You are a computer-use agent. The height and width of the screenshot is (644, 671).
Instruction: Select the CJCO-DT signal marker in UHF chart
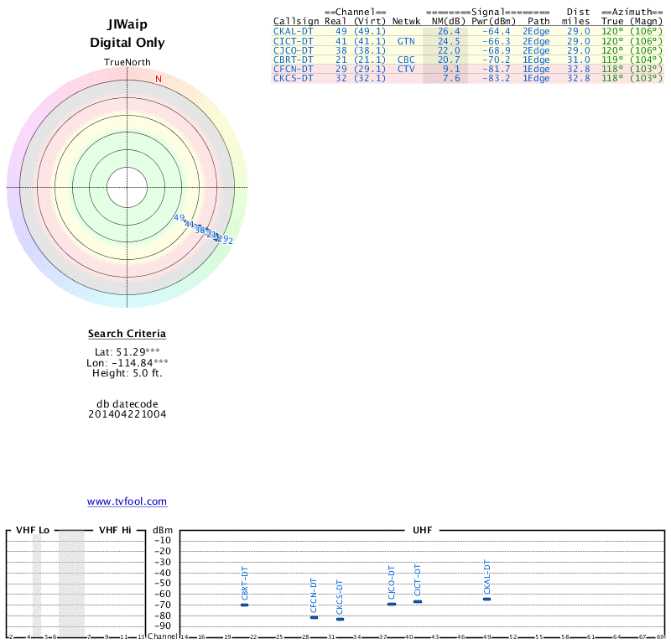click(392, 604)
